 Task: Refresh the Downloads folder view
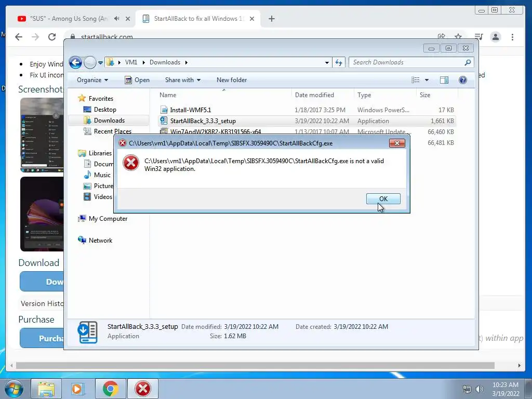coord(339,63)
